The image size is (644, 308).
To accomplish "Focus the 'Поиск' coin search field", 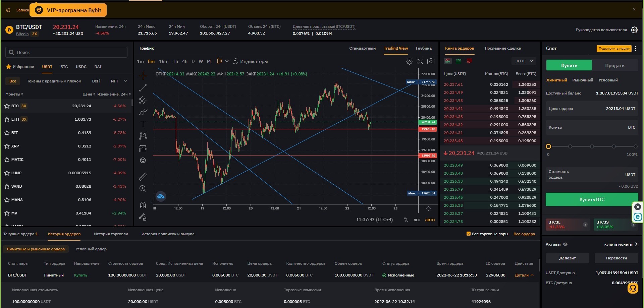I will pos(66,52).
